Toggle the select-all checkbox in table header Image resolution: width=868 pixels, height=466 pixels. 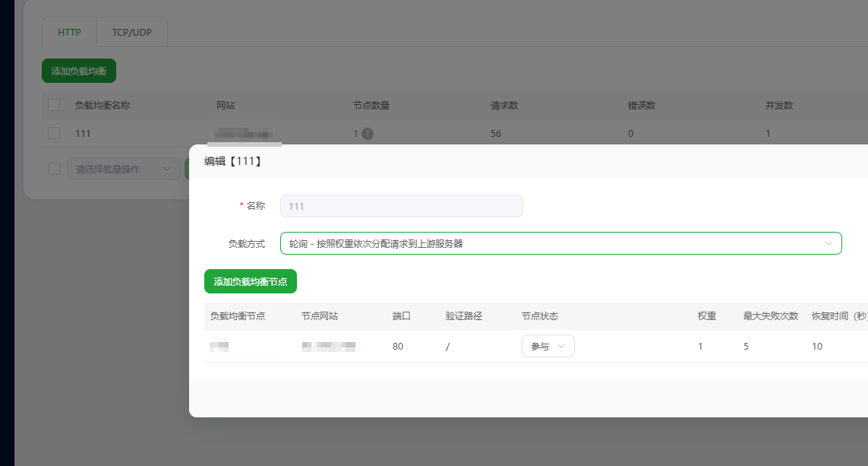pos(54,105)
